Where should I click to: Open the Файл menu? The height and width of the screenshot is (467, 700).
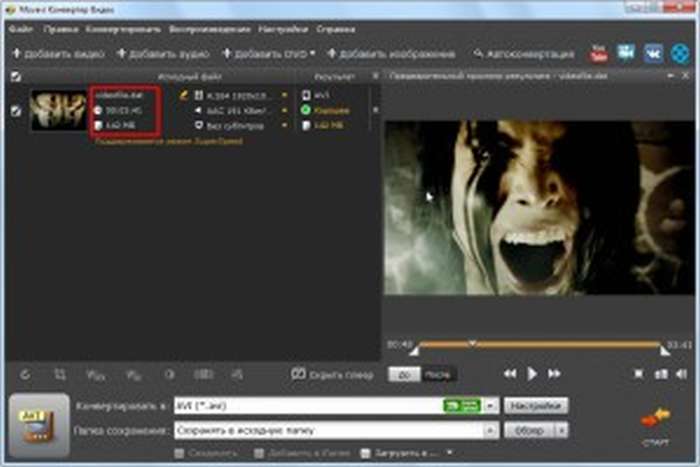pos(21,29)
